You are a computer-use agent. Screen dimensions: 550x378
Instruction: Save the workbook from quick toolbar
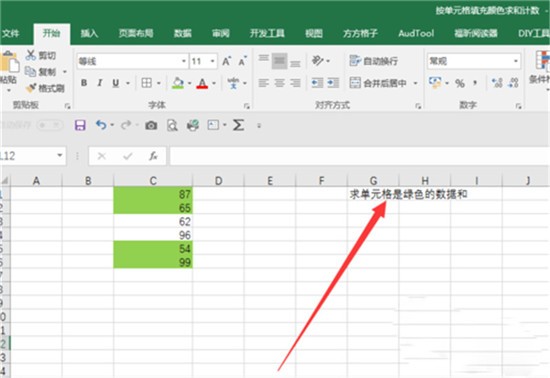click(x=80, y=125)
